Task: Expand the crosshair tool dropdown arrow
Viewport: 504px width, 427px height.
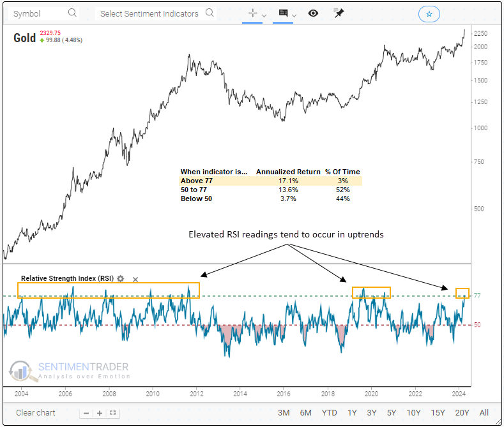Action: click(x=264, y=14)
